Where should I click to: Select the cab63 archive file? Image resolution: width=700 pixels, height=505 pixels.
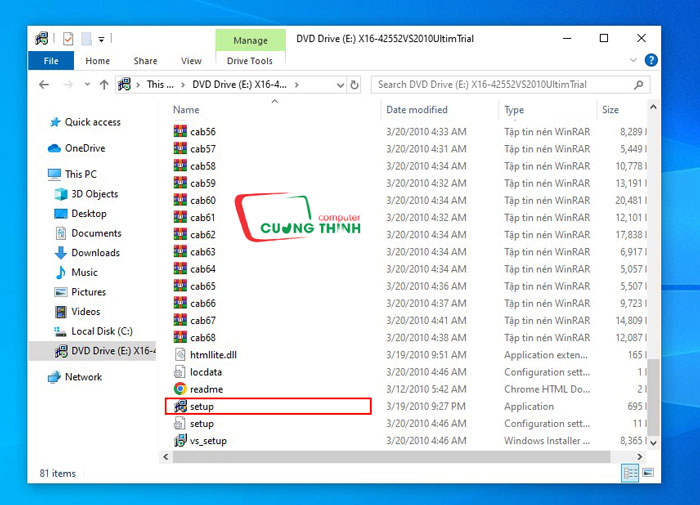[195, 252]
